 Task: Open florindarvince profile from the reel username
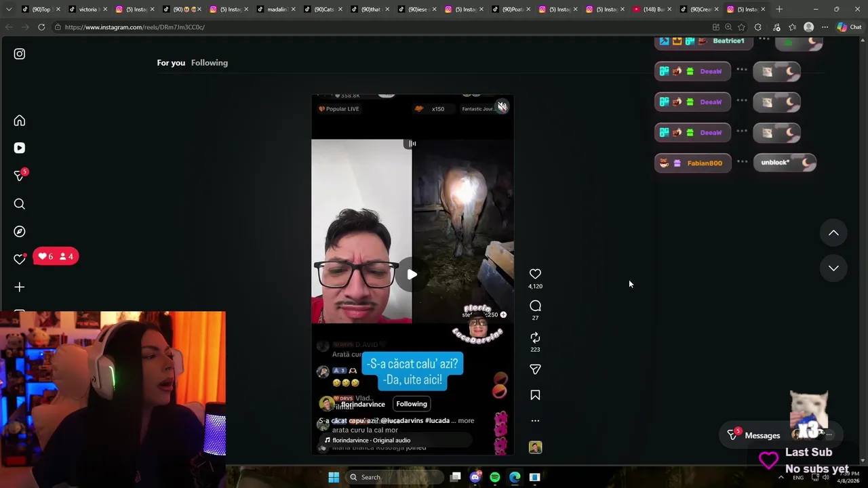click(363, 405)
